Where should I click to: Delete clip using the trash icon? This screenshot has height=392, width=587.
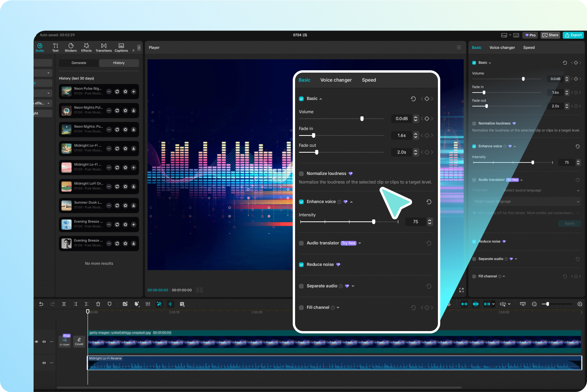click(98, 304)
